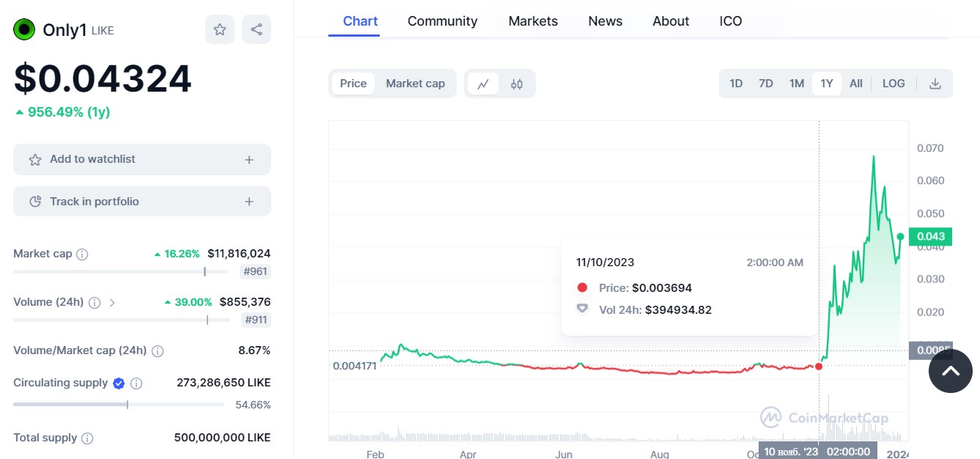
Task: Click volume value $855,376
Action: coord(245,302)
